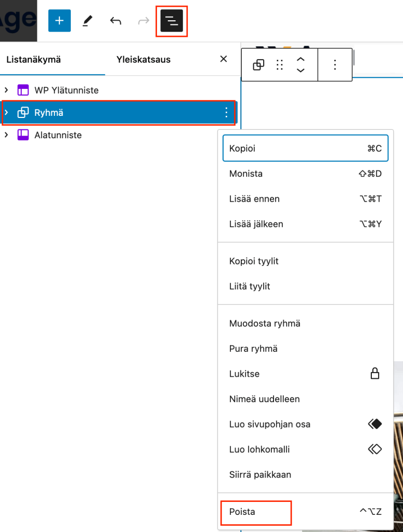Click the Alatunniste footer icon
The height and width of the screenshot is (532, 403).
(x=23, y=135)
